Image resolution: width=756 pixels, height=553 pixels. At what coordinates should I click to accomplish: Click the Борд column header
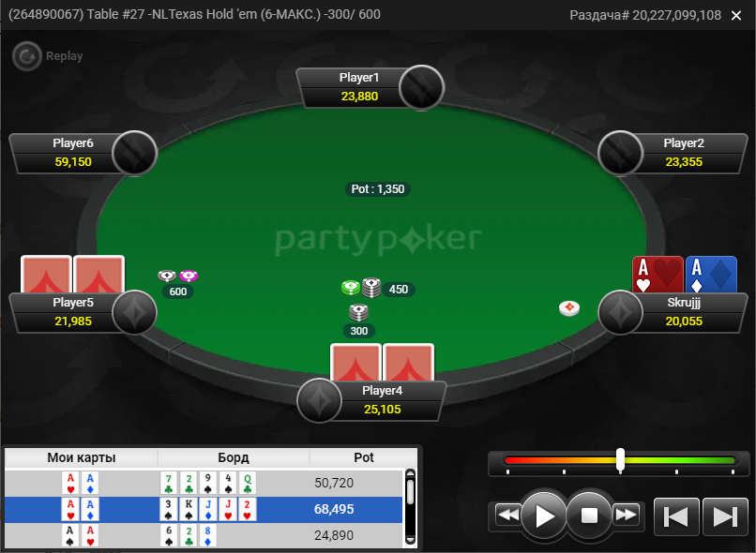pos(234,457)
